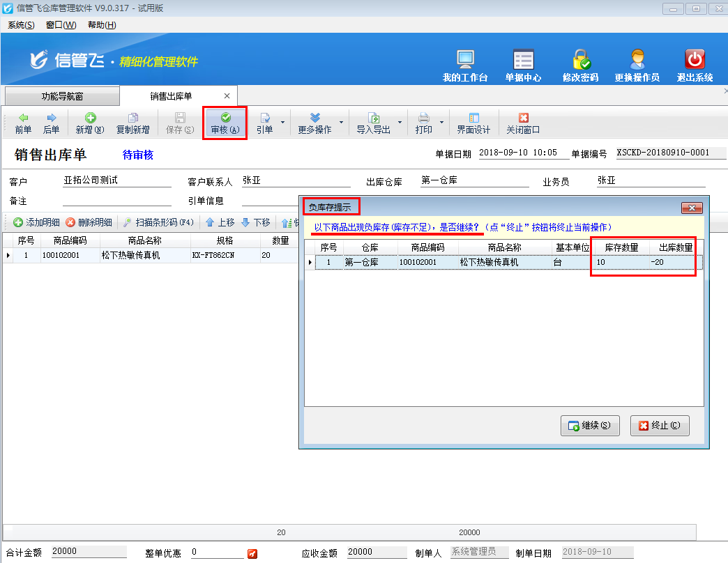The height and width of the screenshot is (563, 728).
Task: Open 单据中心 (Document Center)
Action: pyautogui.click(x=523, y=65)
